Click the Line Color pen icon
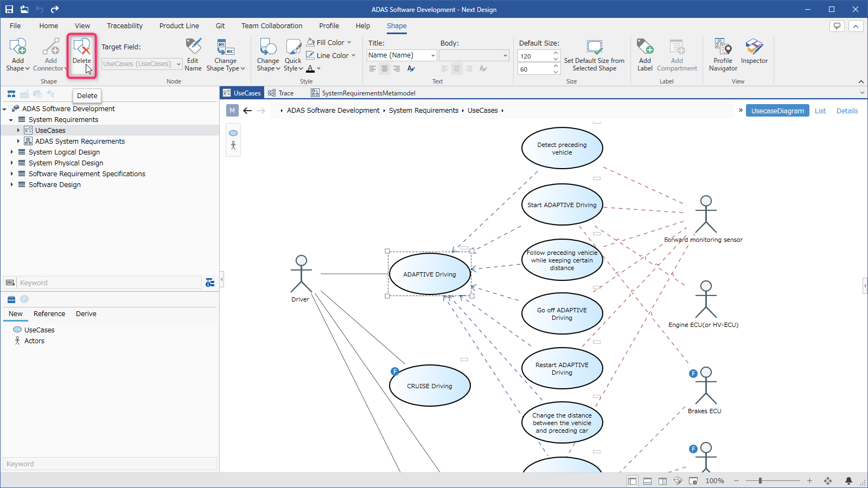This screenshot has width=868, height=488. (x=310, y=55)
